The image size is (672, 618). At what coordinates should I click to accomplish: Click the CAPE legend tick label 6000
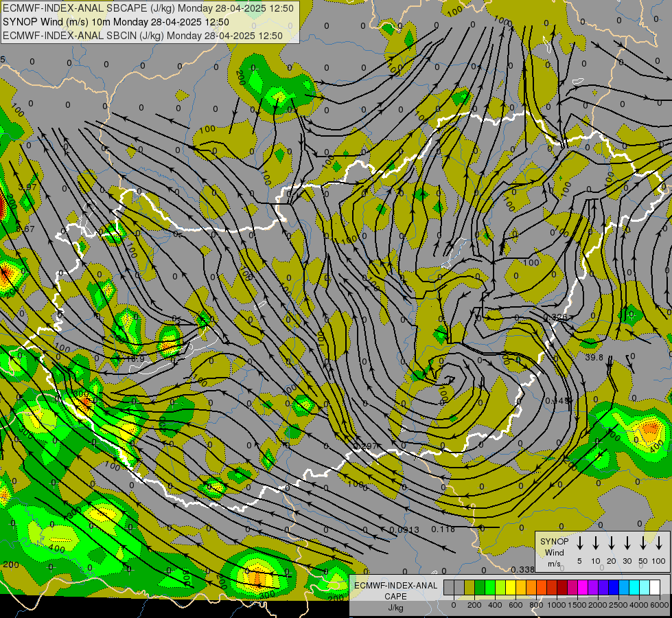pyautogui.click(x=660, y=605)
